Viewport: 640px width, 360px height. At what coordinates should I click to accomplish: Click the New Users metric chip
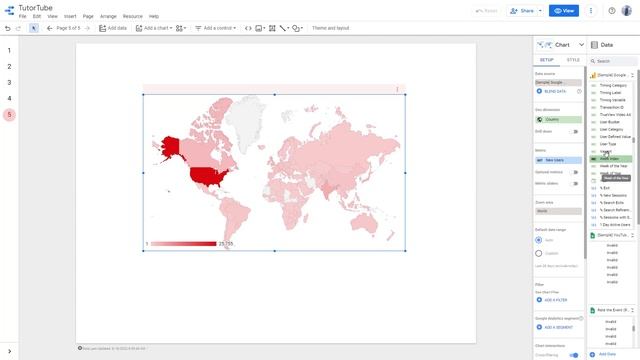click(x=558, y=160)
